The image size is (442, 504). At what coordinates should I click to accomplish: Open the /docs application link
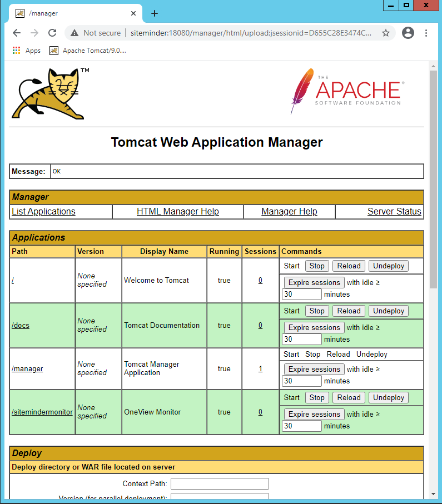click(21, 325)
